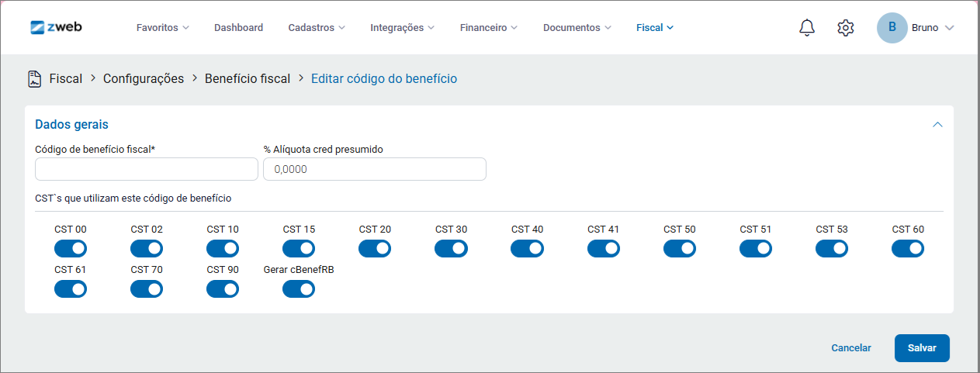Image resolution: width=980 pixels, height=373 pixels.
Task: Click the Fiscal document icon in breadcrumb
Action: click(x=34, y=78)
